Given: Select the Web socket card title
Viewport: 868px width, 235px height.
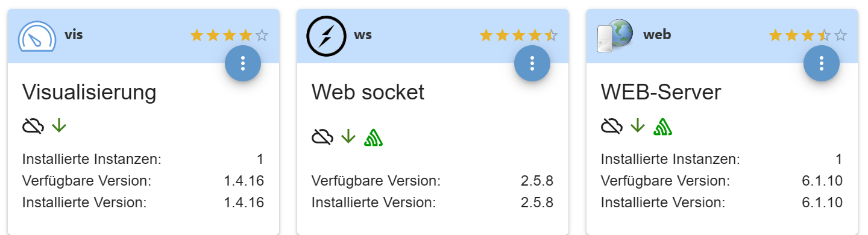Looking at the screenshot, I should [x=368, y=92].
